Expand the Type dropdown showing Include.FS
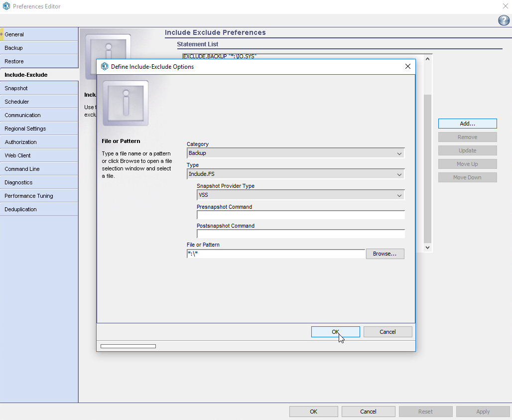512x420 pixels. (x=295, y=174)
